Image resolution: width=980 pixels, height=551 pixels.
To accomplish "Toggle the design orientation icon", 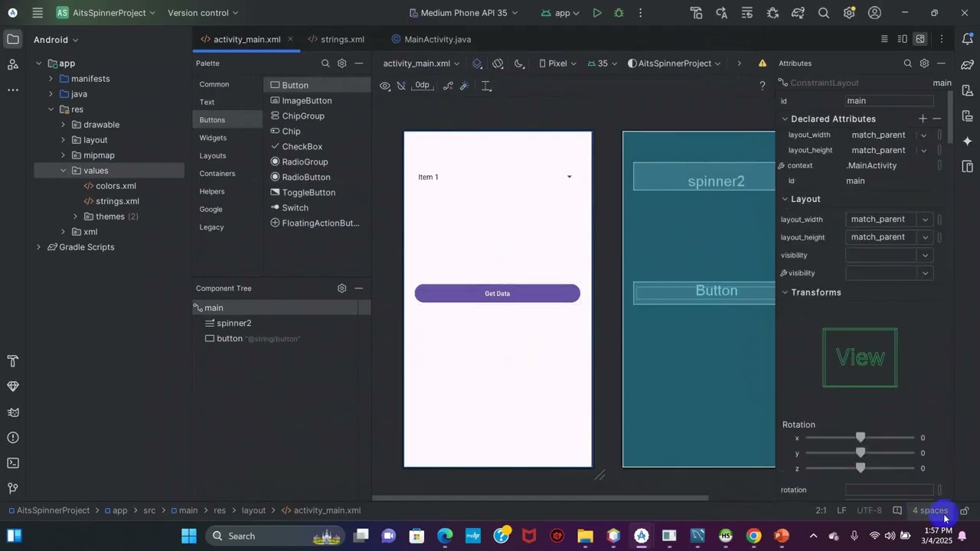I will click(x=498, y=64).
